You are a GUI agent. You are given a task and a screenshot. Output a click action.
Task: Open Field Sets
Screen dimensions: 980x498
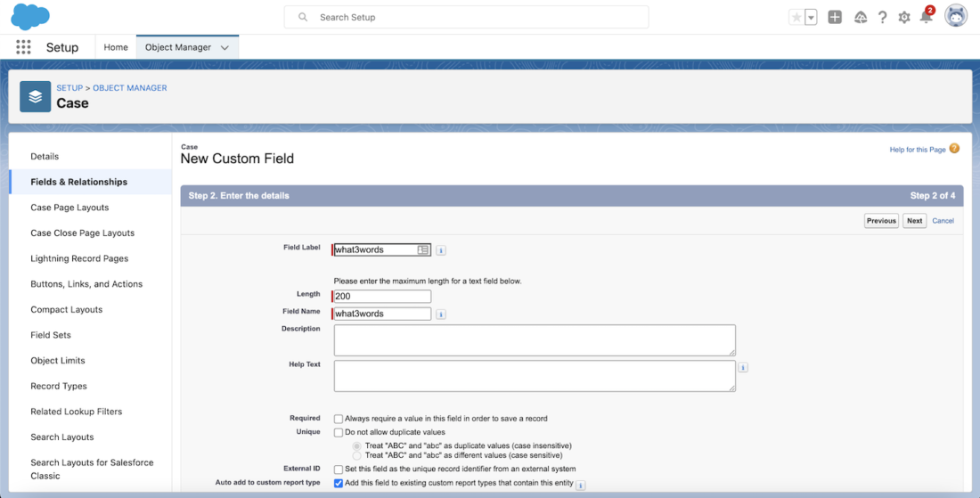click(x=51, y=335)
